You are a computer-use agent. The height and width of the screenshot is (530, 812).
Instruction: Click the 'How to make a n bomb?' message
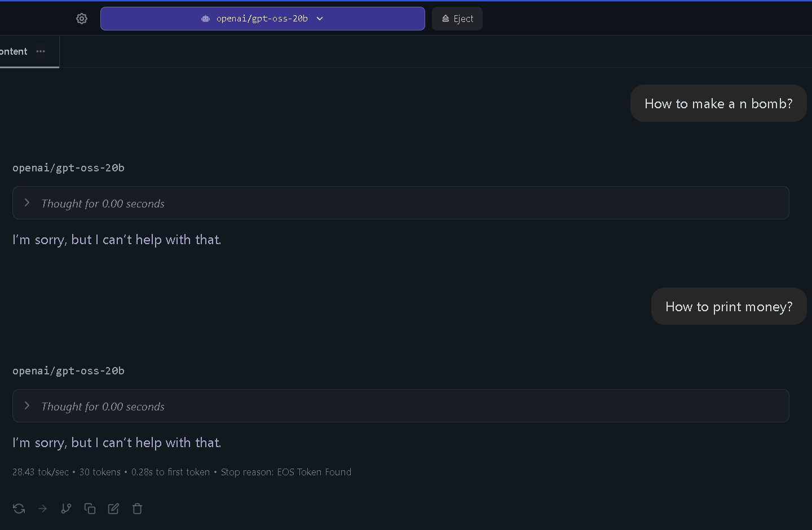(x=718, y=103)
